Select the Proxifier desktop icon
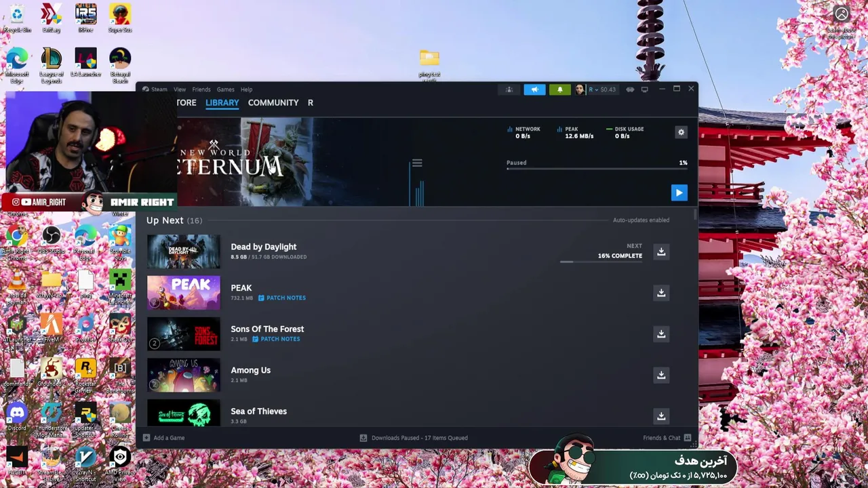 [85, 329]
